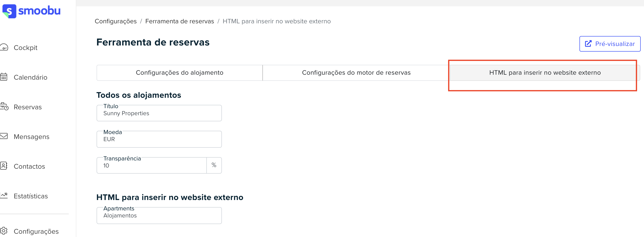Screen dimensions: 644x237
Task: Open Mensagens in the sidebar
Action: point(32,137)
